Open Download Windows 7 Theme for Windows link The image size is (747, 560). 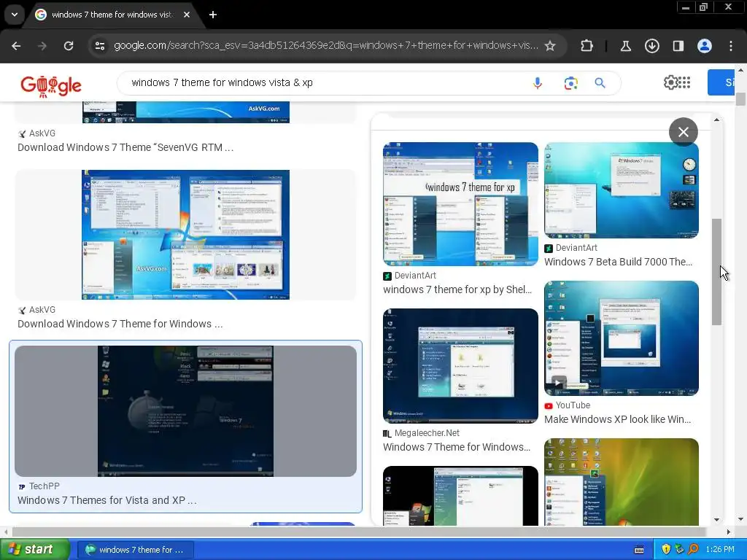pos(120,324)
